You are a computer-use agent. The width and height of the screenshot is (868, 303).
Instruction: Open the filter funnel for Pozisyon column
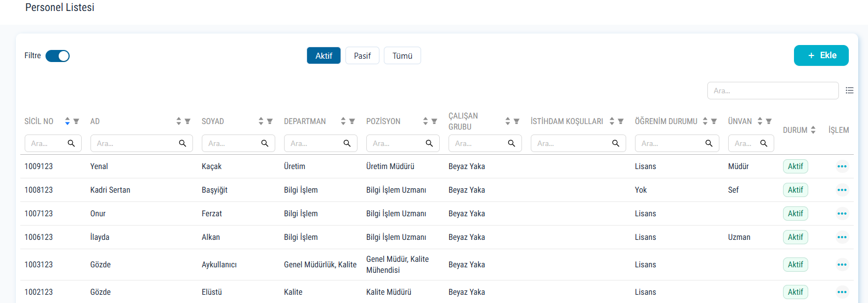point(434,121)
